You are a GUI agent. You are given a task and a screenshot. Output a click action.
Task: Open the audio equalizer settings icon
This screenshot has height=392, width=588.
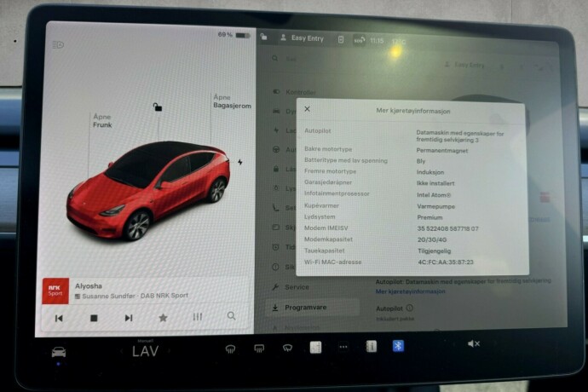pos(198,317)
